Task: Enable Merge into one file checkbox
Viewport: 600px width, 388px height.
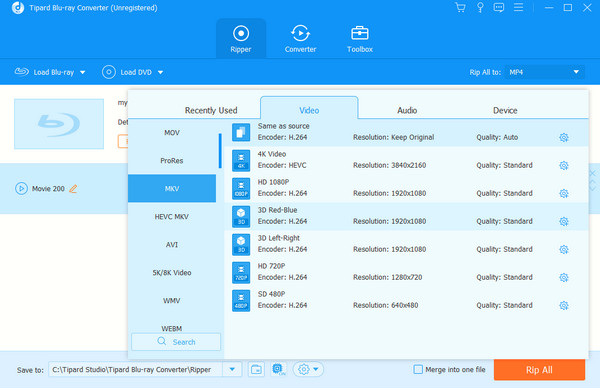Action: [x=418, y=370]
